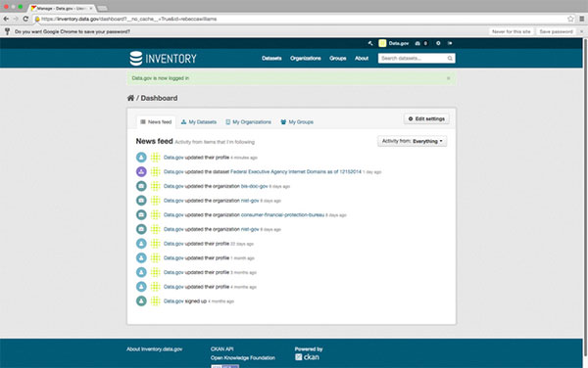The width and height of the screenshot is (588, 368).
Task: Open the Open Knowledge Foundation footer link
Action: click(x=243, y=358)
